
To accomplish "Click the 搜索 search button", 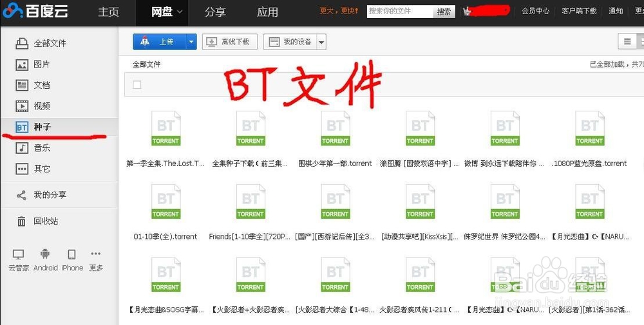I will tap(444, 12).
